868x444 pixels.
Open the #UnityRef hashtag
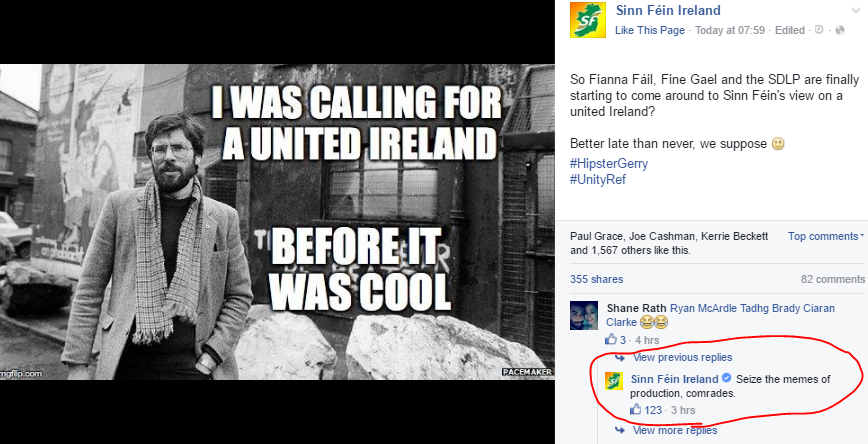click(x=598, y=179)
